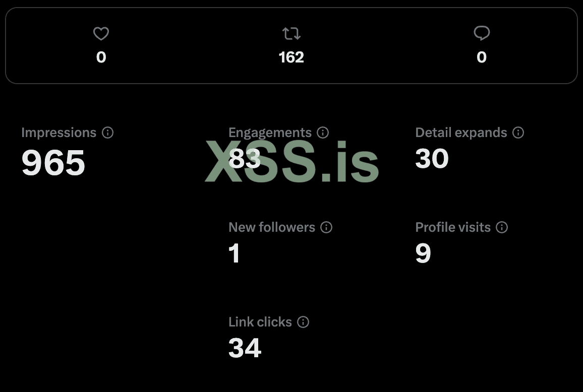This screenshot has height=392, width=583.
Task: Select the Detail expands label
Action: [461, 133]
